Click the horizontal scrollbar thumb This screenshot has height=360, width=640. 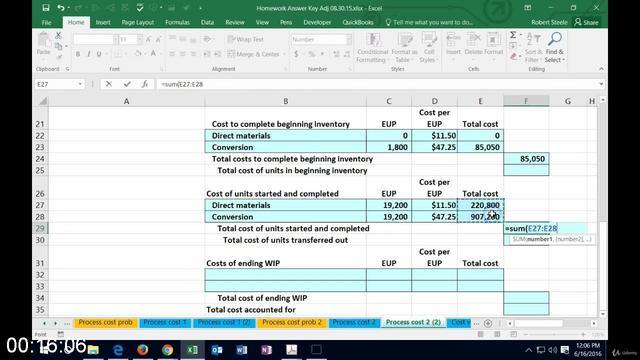(538, 323)
